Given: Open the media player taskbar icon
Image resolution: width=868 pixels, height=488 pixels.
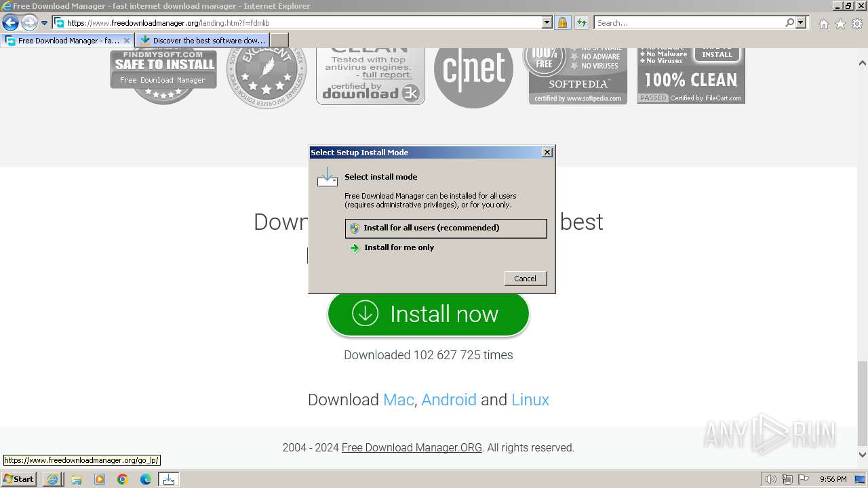Looking at the screenshot, I should (x=100, y=479).
